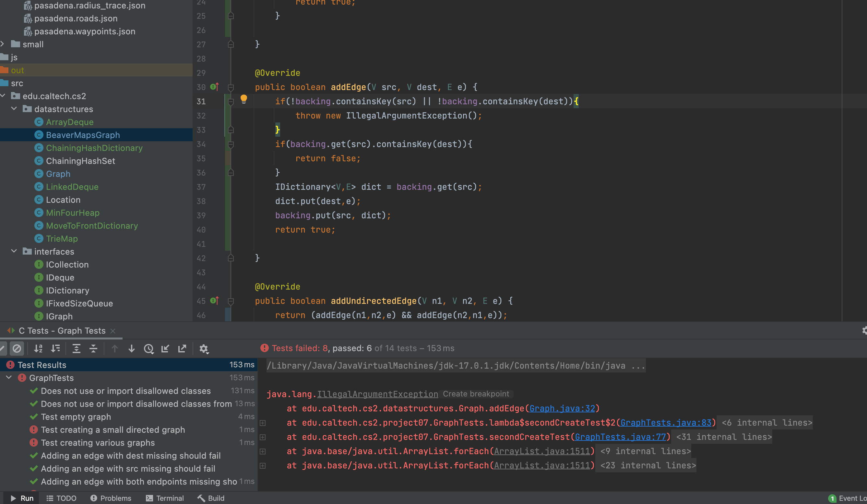Open test runner settings gear
Screen dimensions: 867x504
point(204,349)
